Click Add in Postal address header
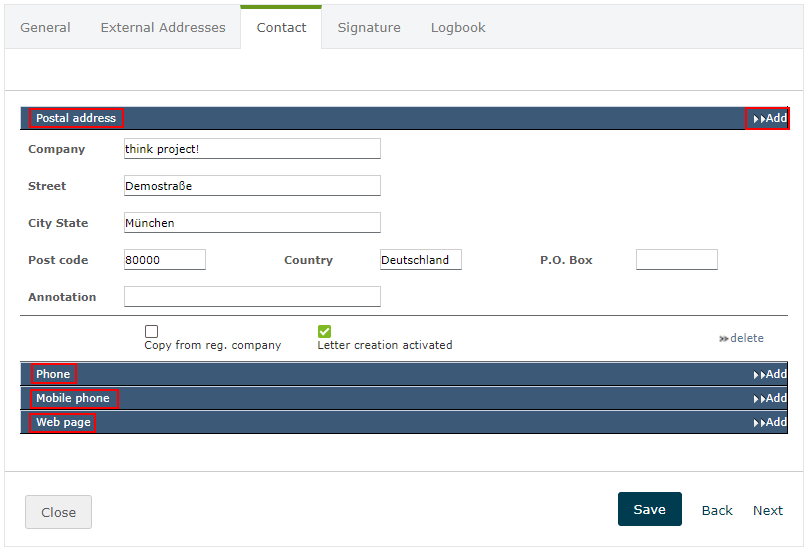 (x=770, y=118)
